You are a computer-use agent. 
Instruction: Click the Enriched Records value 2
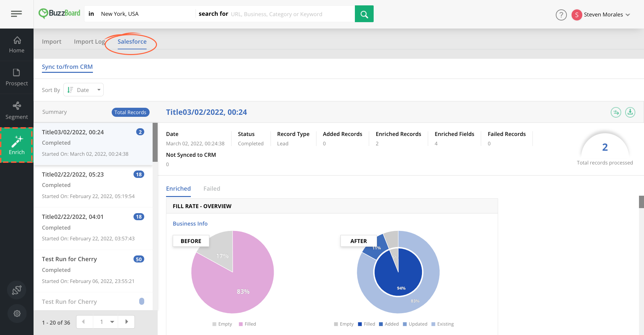[377, 144]
